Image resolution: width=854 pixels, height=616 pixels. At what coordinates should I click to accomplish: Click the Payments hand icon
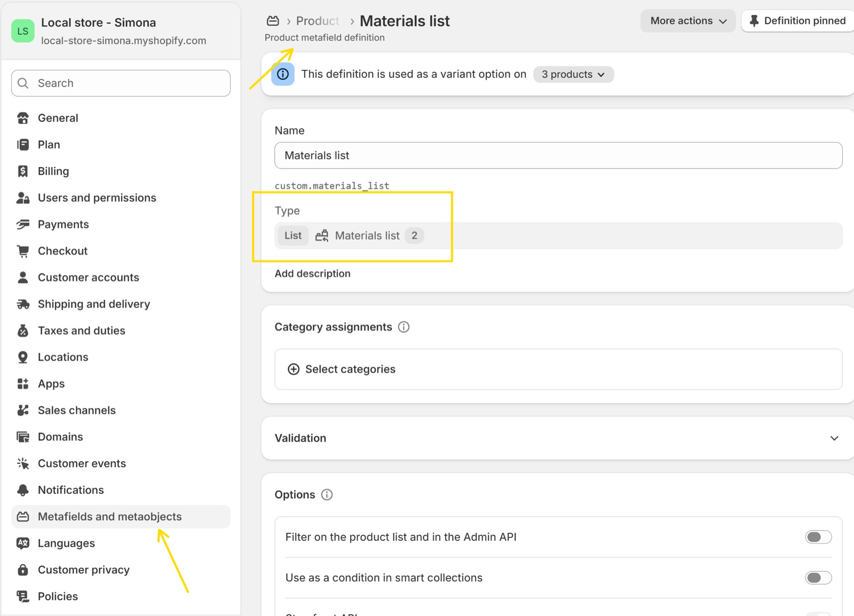pos(23,224)
